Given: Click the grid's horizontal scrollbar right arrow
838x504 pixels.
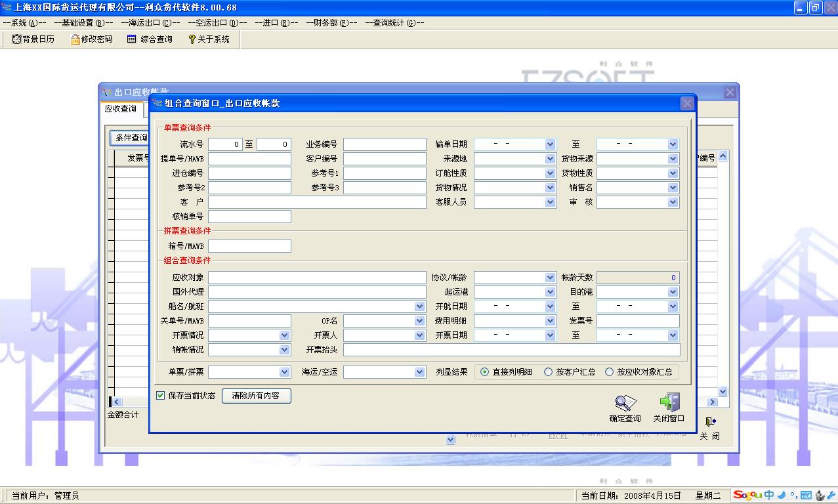Looking at the screenshot, I should (712, 402).
